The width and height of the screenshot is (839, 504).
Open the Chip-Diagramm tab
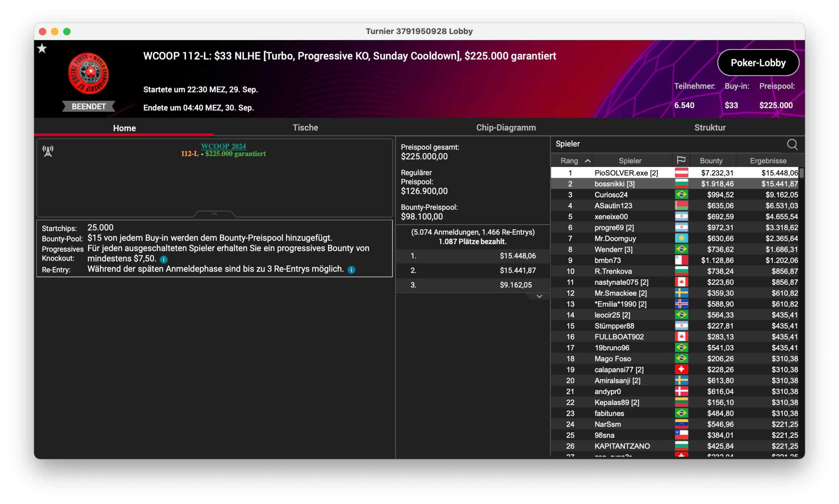click(506, 128)
